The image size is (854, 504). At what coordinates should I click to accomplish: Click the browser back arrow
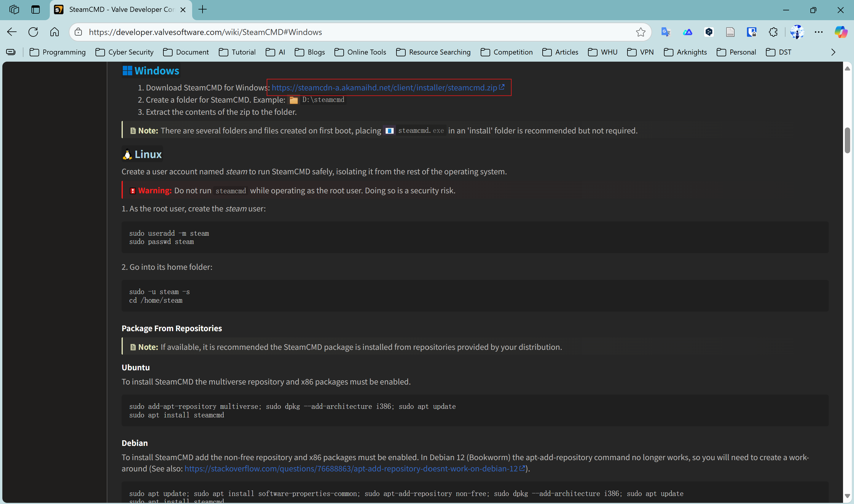pyautogui.click(x=12, y=32)
